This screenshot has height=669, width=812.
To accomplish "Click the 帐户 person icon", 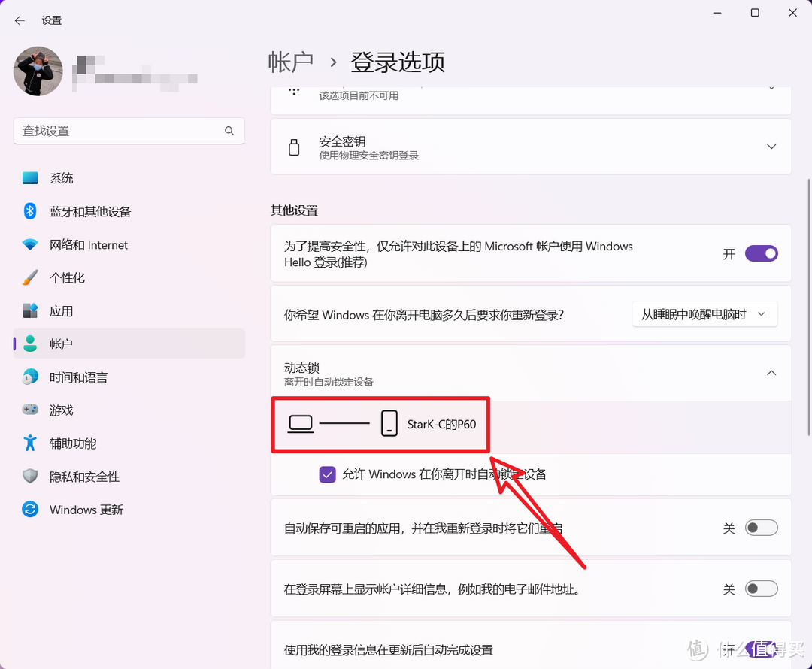I will pyautogui.click(x=30, y=344).
